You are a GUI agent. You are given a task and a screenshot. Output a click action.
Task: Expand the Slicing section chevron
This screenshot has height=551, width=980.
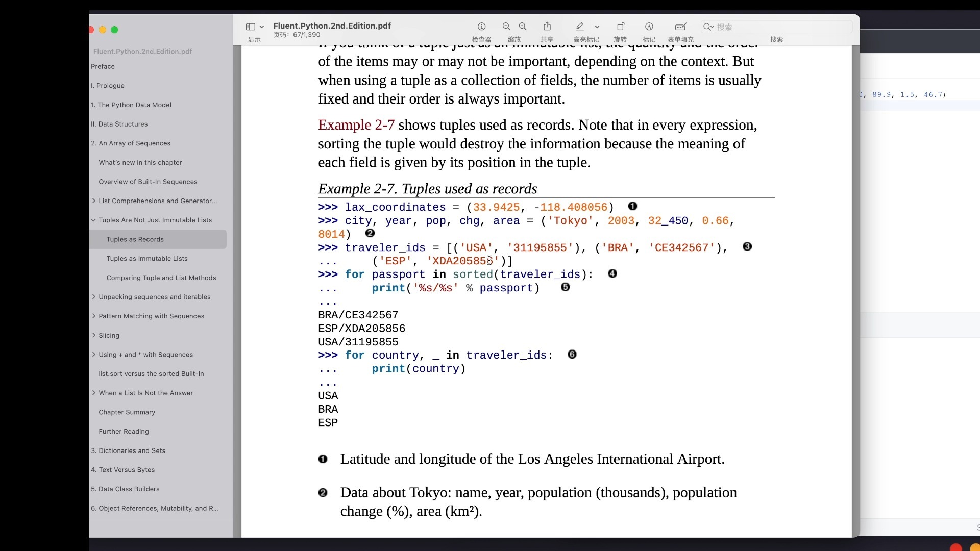[x=93, y=335]
